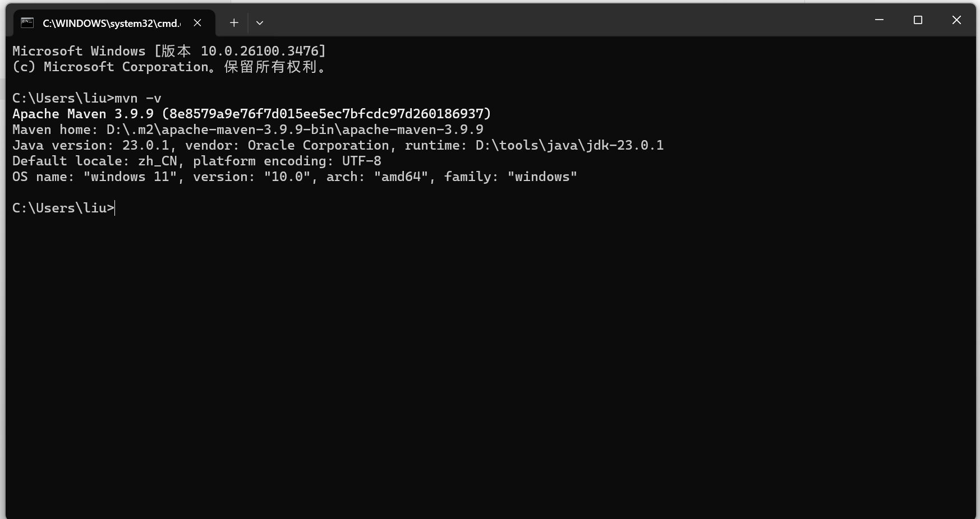980x519 pixels.
Task: Click the Apache Maven 3.9.9 output line
Action: point(251,114)
